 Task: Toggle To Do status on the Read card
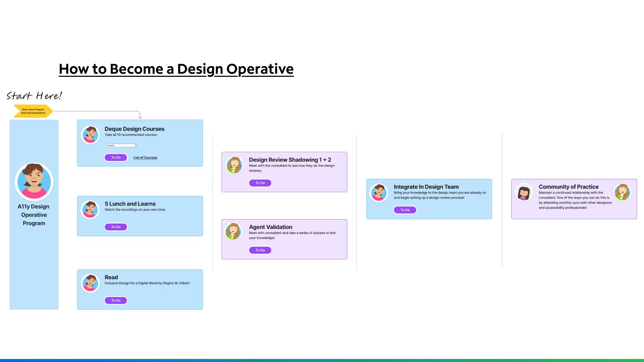[116, 300]
